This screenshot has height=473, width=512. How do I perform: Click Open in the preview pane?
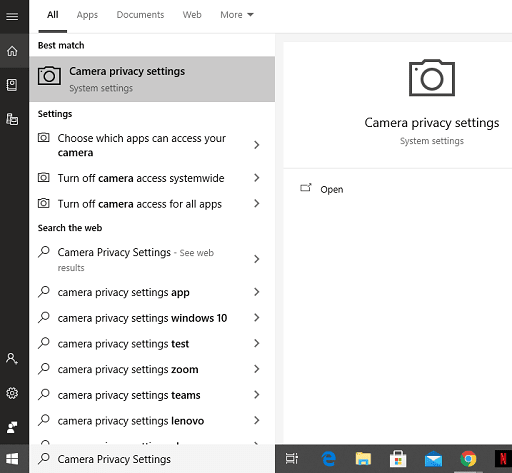(332, 189)
